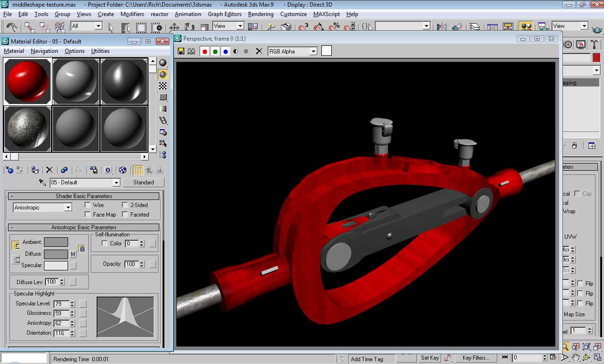
Task: Toggle Show Map in Viewport cube icon
Action: click(122, 170)
